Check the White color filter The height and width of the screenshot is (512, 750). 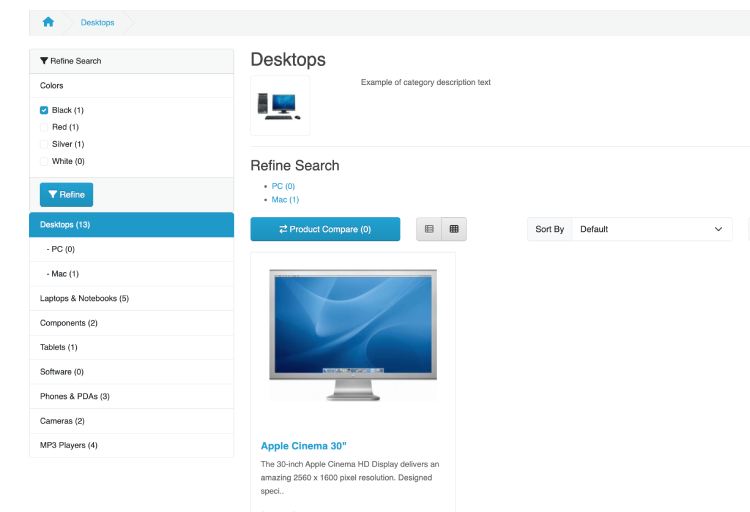44,161
